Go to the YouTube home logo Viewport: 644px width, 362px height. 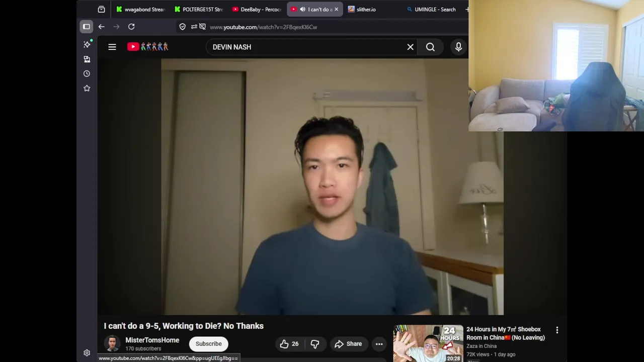point(148,47)
